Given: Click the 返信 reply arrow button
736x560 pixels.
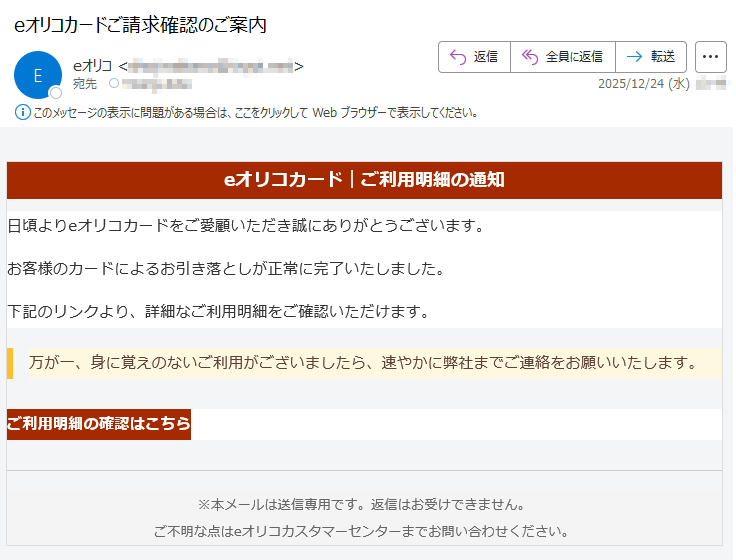Looking at the screenshot, I should point(474,57).
